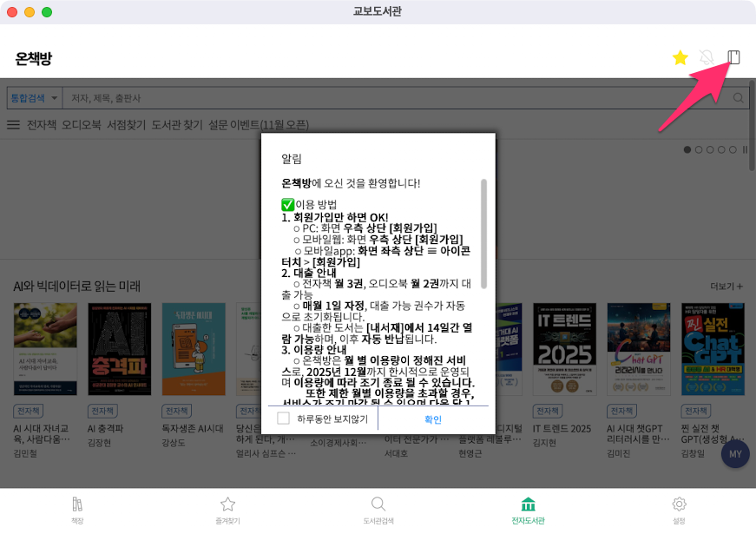Switch to the 책장 tab
This screenshot has height=534, width=756.
pos(77,511)
